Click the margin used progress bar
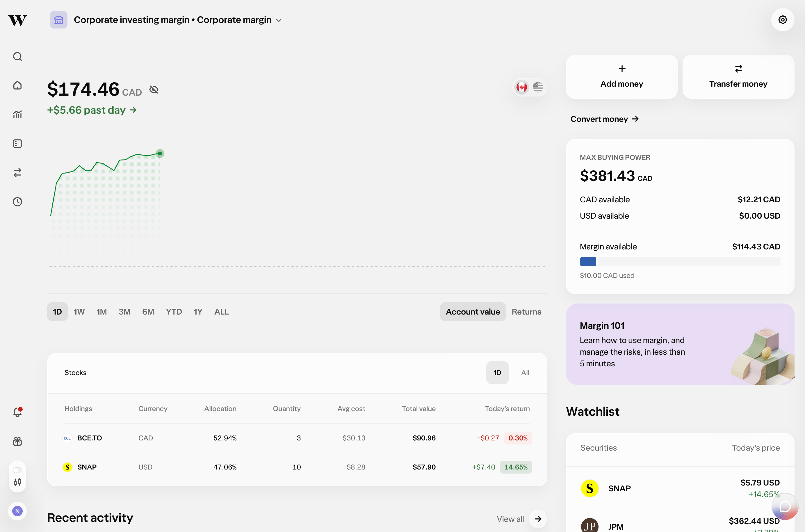This screenshot has height=532, width=805. pos(680,262)
